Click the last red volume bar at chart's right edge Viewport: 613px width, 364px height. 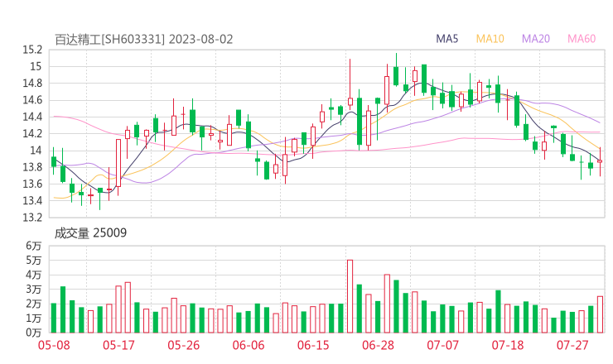pos(600,314)
